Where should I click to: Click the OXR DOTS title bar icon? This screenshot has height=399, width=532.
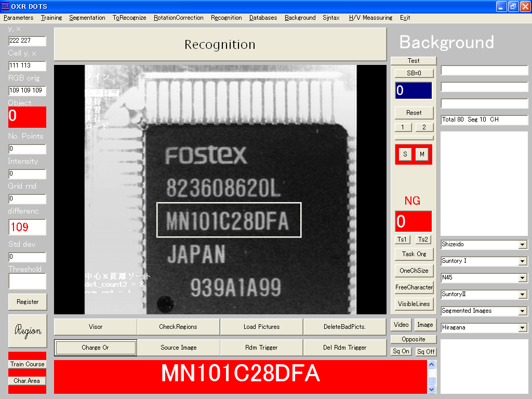coord(5,6)
